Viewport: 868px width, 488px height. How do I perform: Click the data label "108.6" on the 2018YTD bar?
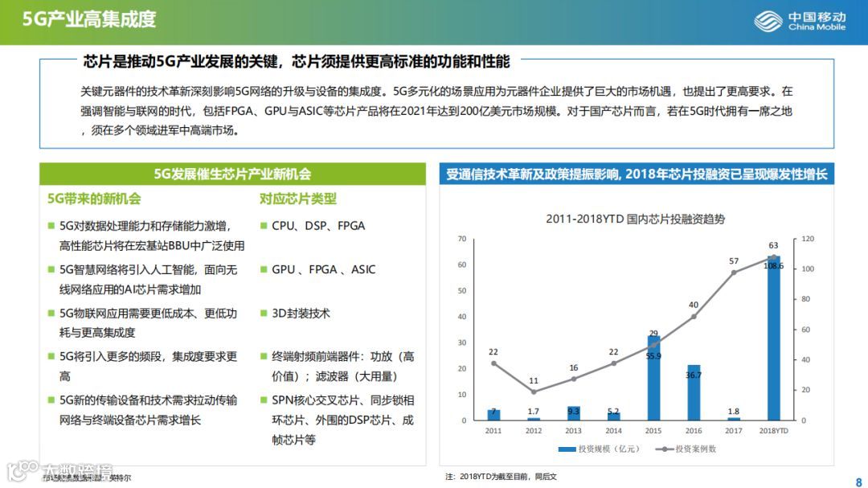pos(773,266)
